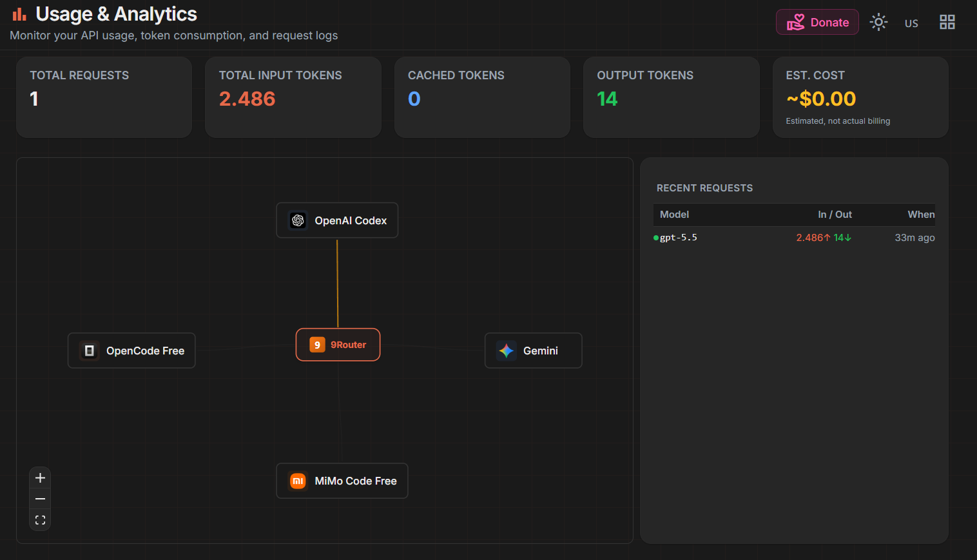
Task: Click the 33m ago timestamp
Action: (914, 238)
